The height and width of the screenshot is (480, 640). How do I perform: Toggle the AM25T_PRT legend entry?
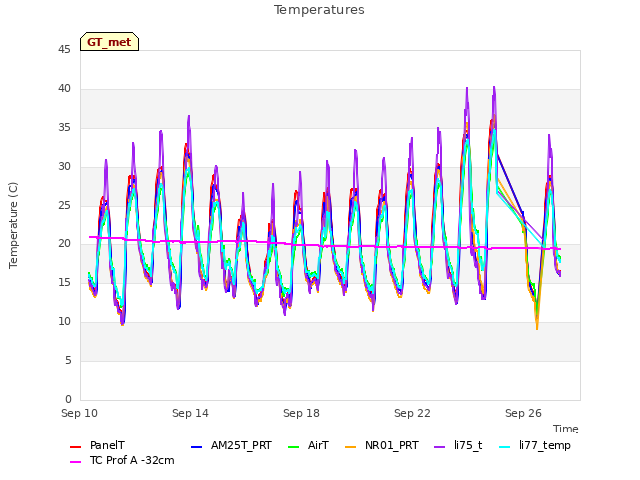point(231,446)
